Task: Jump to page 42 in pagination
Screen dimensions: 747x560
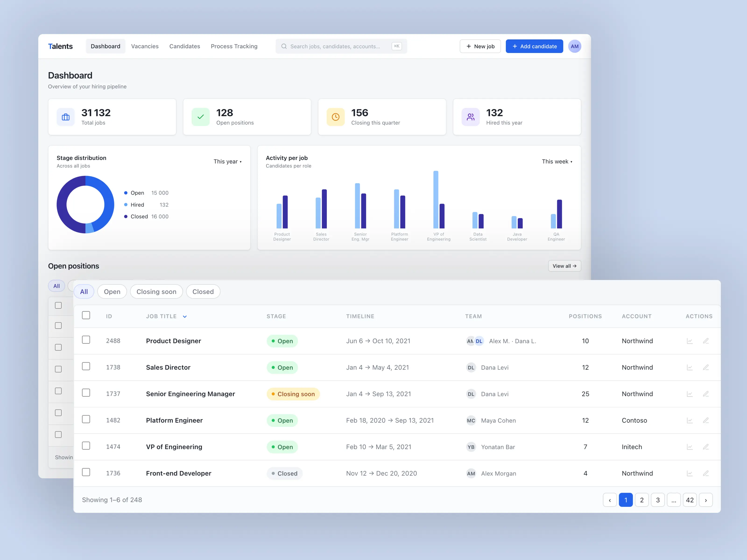Action: point(690,500)
